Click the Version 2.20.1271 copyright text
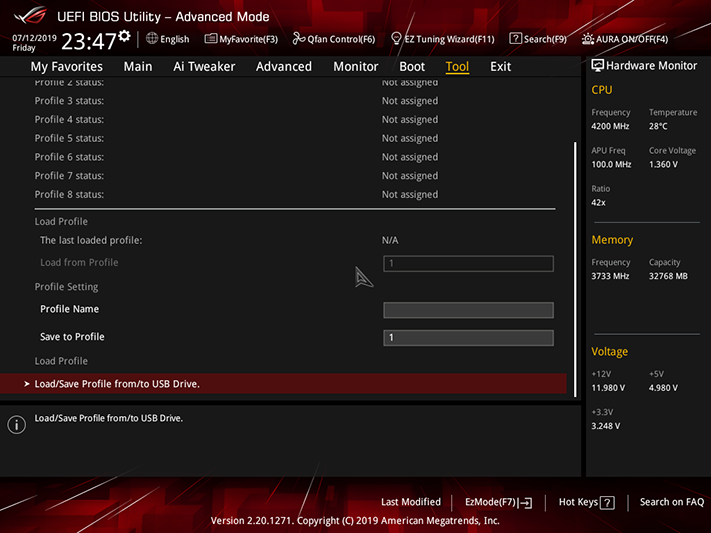This screenshot has height=533, width=711. [355, 520]
